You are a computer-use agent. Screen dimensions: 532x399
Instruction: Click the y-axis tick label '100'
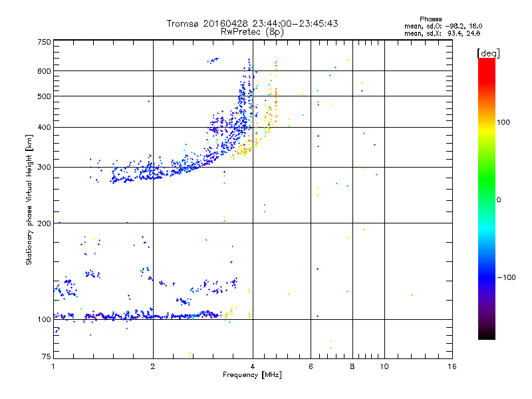[44, 320]
